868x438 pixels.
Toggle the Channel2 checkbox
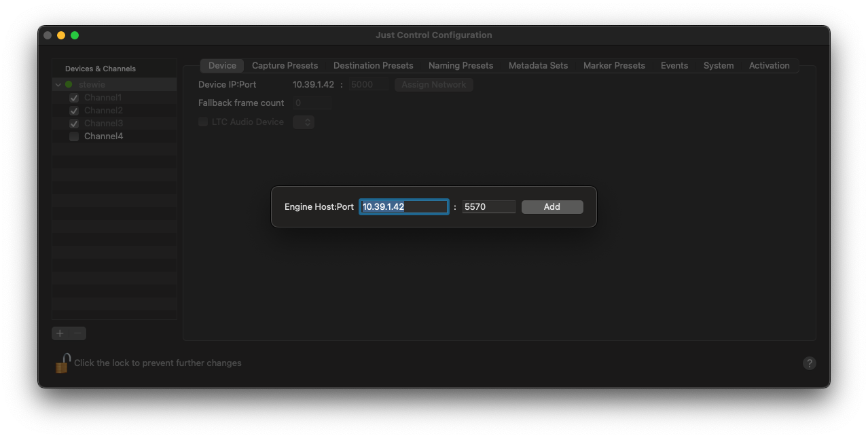(x=74, y=111)
